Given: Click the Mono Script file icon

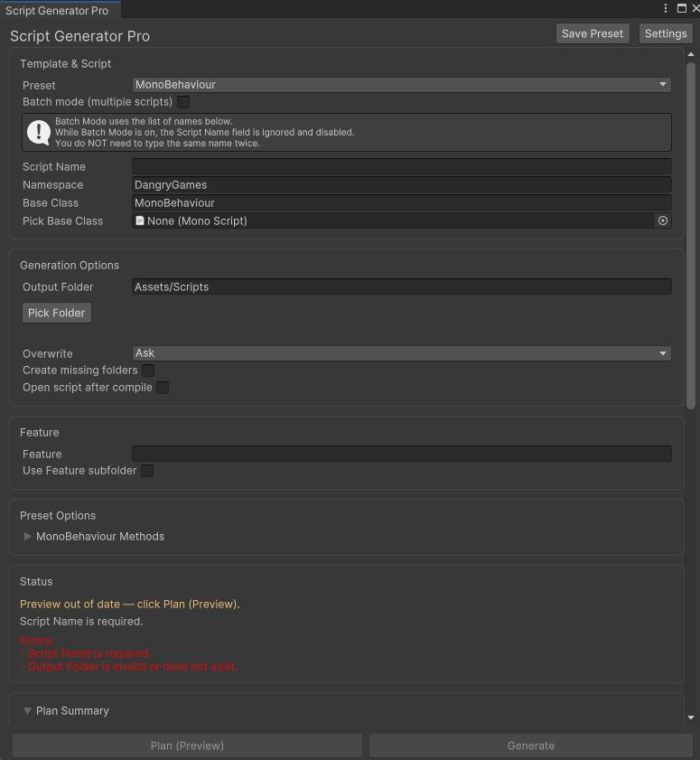Looking at the screenshot, I should [140, 220].
